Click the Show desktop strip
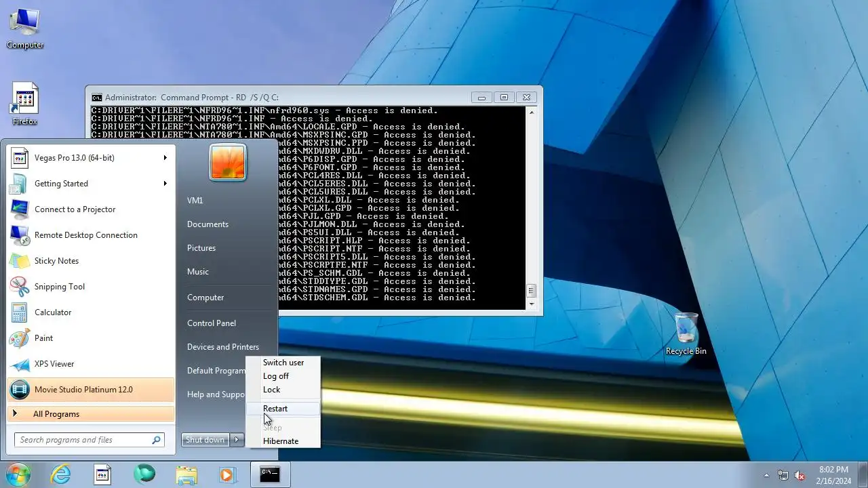 pyautogui.click(x=863, y=474)
